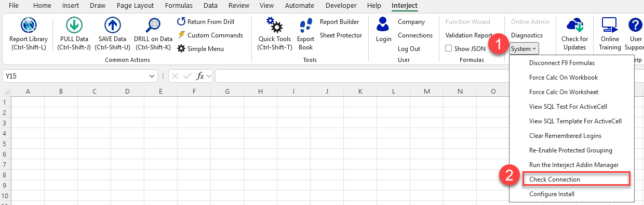Open Sheet Protector
644x205 pixels.
(341, 35)
